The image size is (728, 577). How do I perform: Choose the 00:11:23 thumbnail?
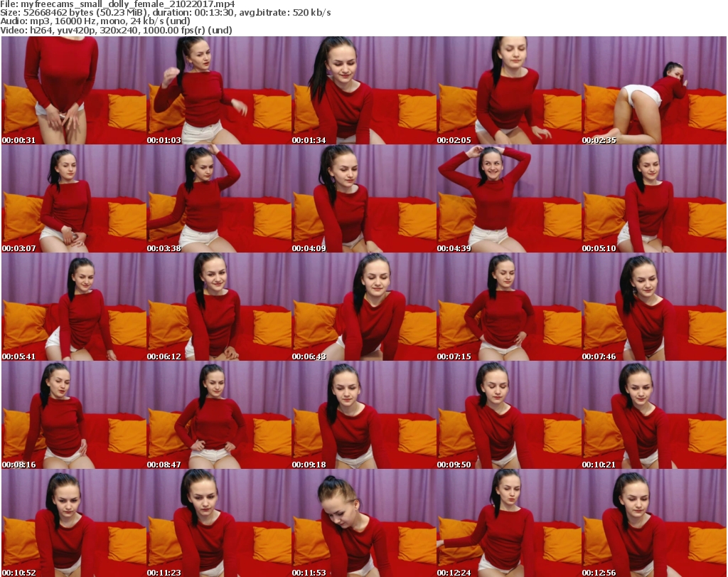pyautogui.click(x=219, y=523)
